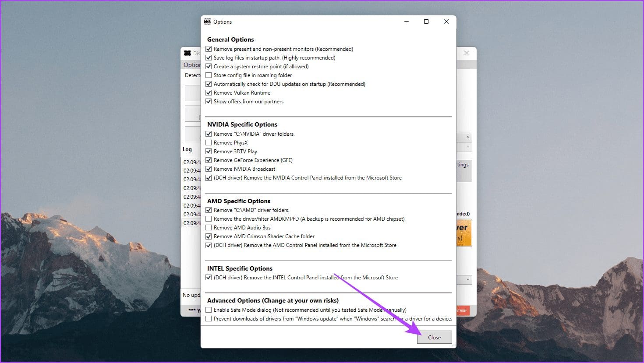Screen dimensions: 644x363
Task: Enable Store config file in roaming folder
Action: (x=209, y=75)
